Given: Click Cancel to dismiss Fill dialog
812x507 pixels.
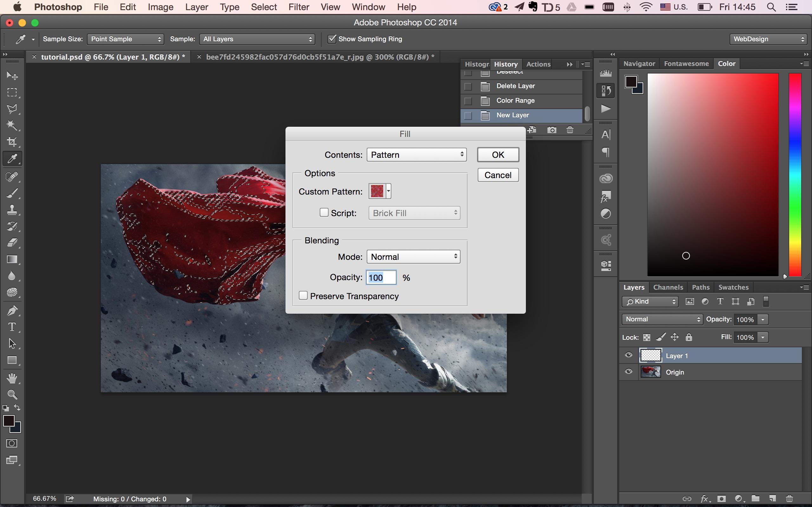Looking at the screenshot, I should (498, 175).
